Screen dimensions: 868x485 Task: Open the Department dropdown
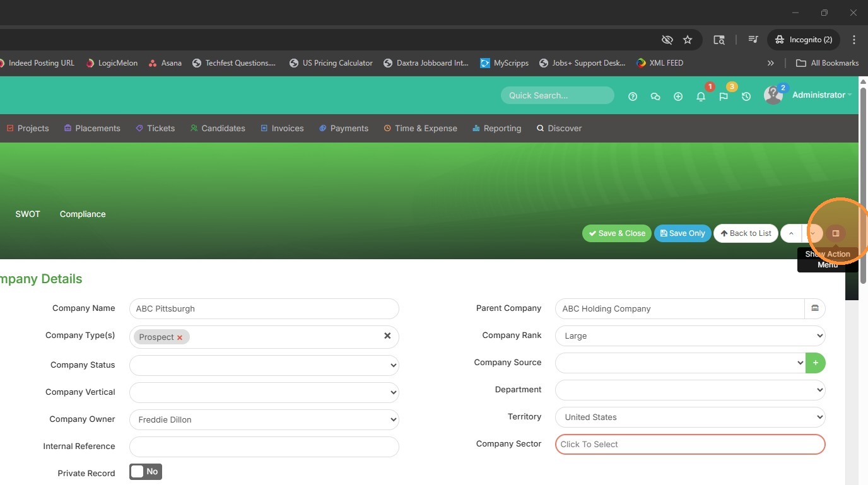[x=690, y=390]
